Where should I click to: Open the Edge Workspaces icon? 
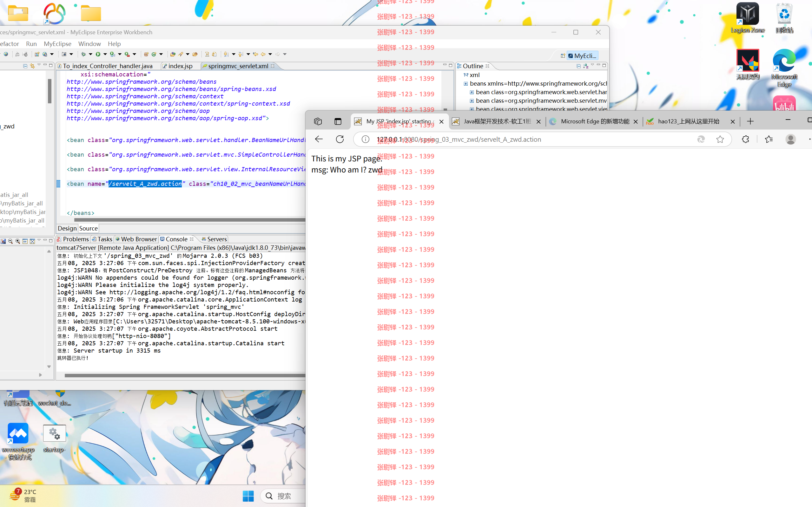[318, 121]
